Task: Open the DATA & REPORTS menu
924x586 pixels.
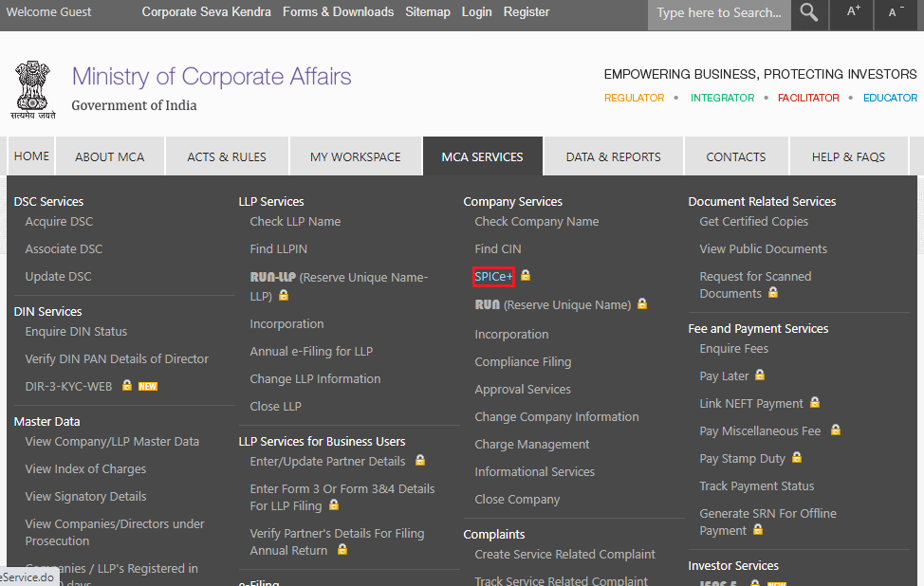Action: (x=614, y=156)
